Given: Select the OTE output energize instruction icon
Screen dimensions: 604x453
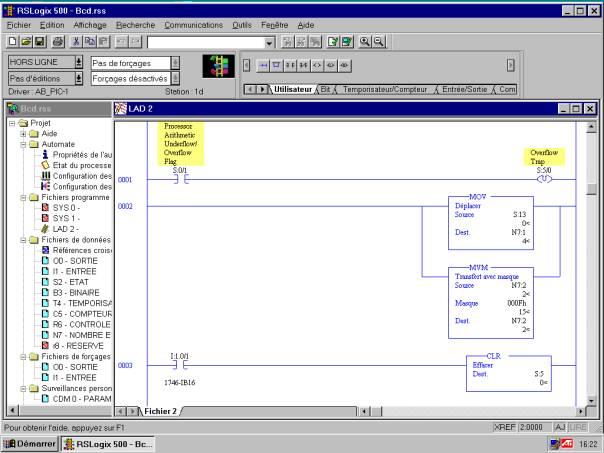Looking at the screenshot, I should (317, 65).
